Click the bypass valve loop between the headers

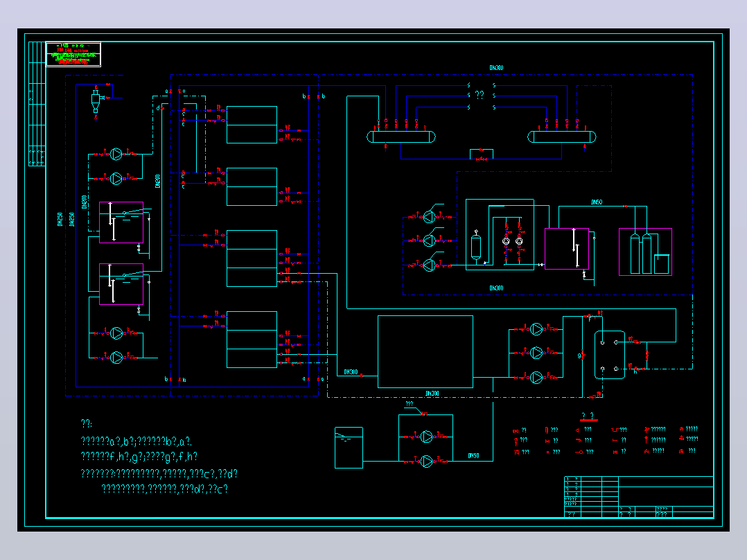click(482, 155)
